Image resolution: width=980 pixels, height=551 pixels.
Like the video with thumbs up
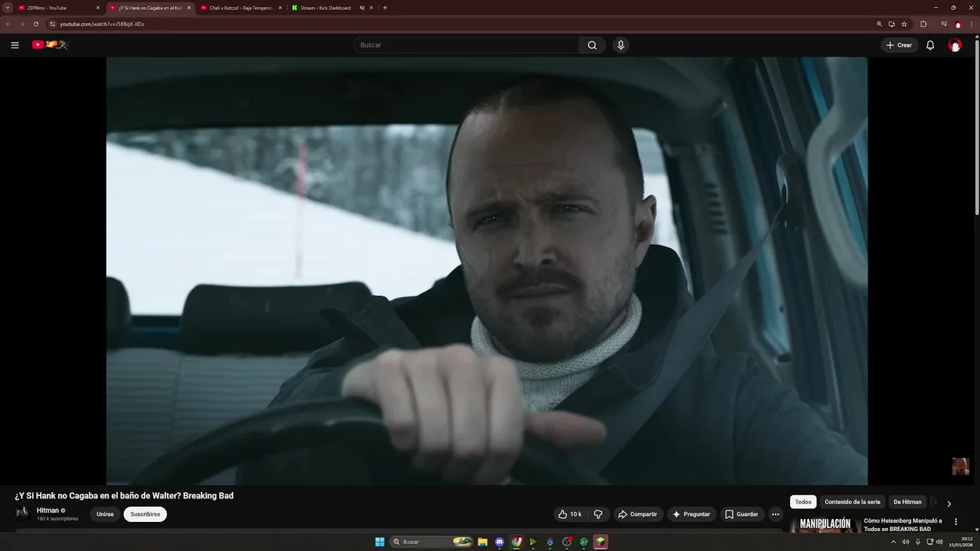coord(570,514)
